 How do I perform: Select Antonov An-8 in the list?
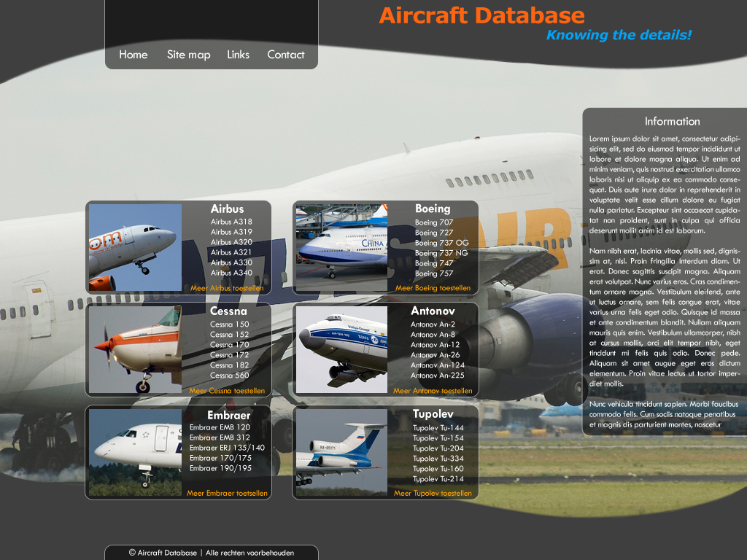pyautogui.click(x=433, y=335)
